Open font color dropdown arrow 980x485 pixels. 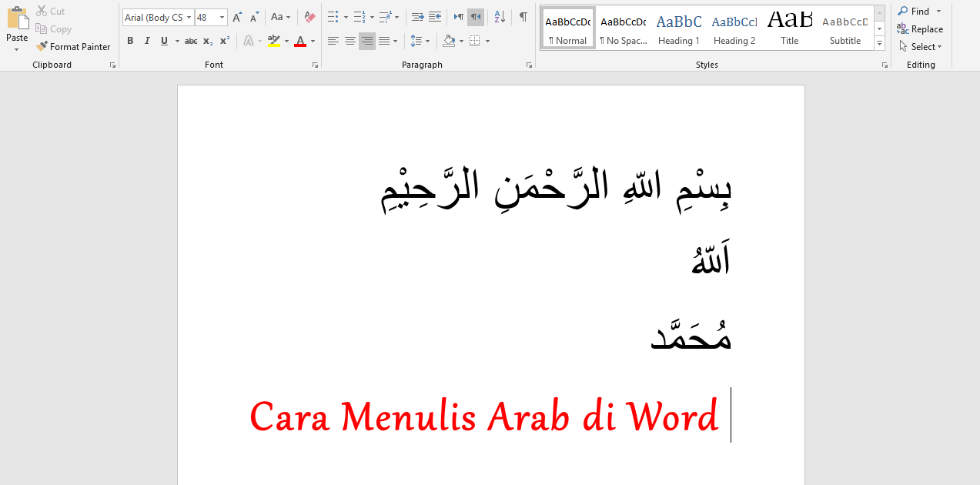coord(313,41)
